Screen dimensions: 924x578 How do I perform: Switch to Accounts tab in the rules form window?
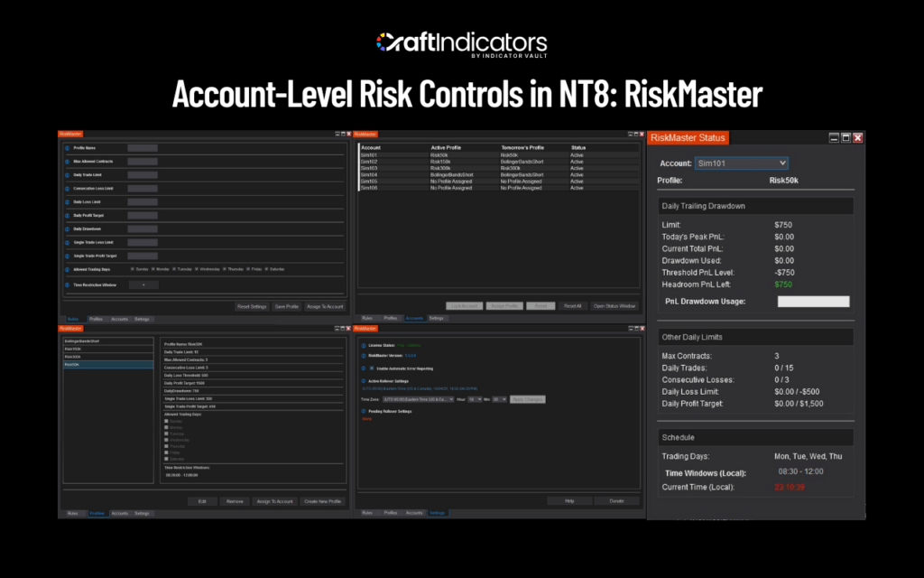click(120, 319)
